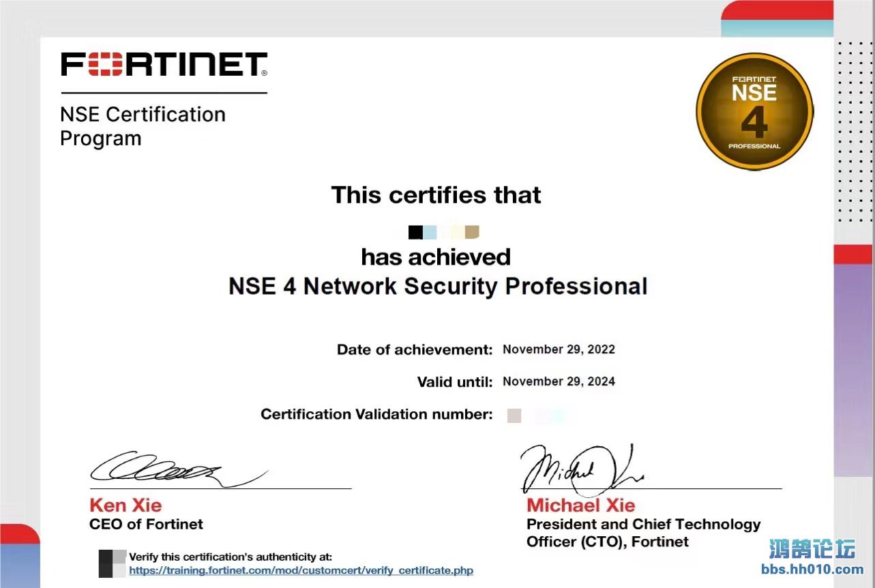Click Michael Xie's handwritten signature
The width and height of the screenshot is (875, 588).
click(x=582, y=470)
